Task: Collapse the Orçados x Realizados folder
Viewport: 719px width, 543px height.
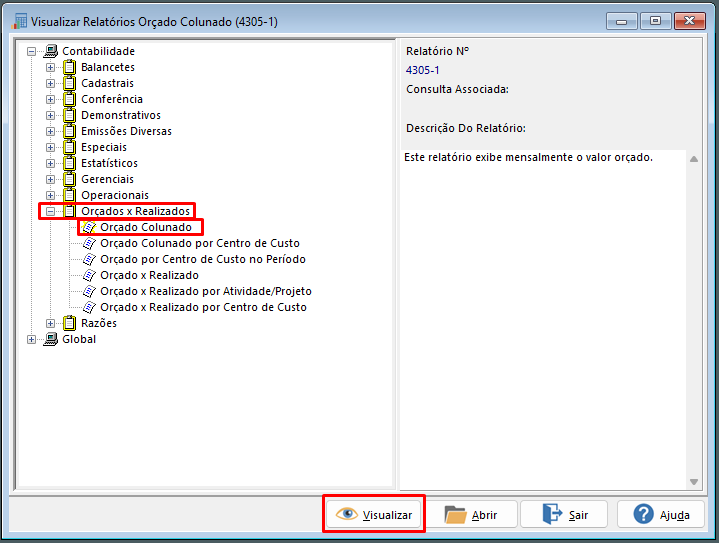Action: pos(50,211)
